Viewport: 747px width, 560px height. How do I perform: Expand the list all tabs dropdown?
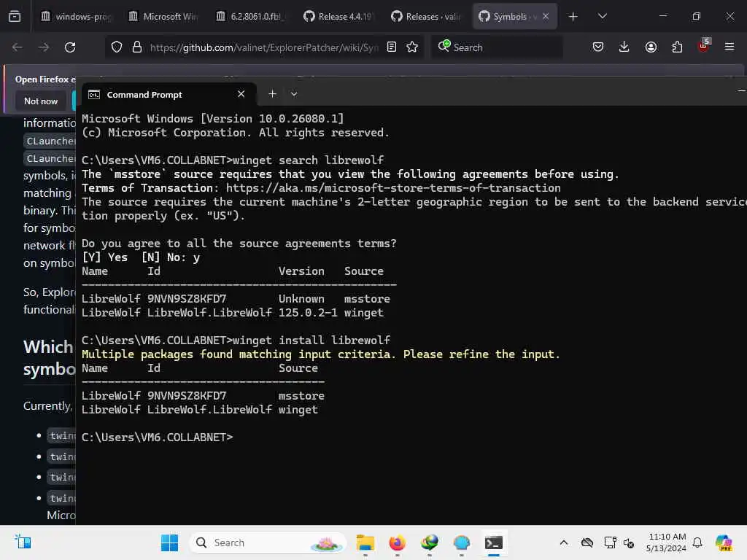(602, 17)
